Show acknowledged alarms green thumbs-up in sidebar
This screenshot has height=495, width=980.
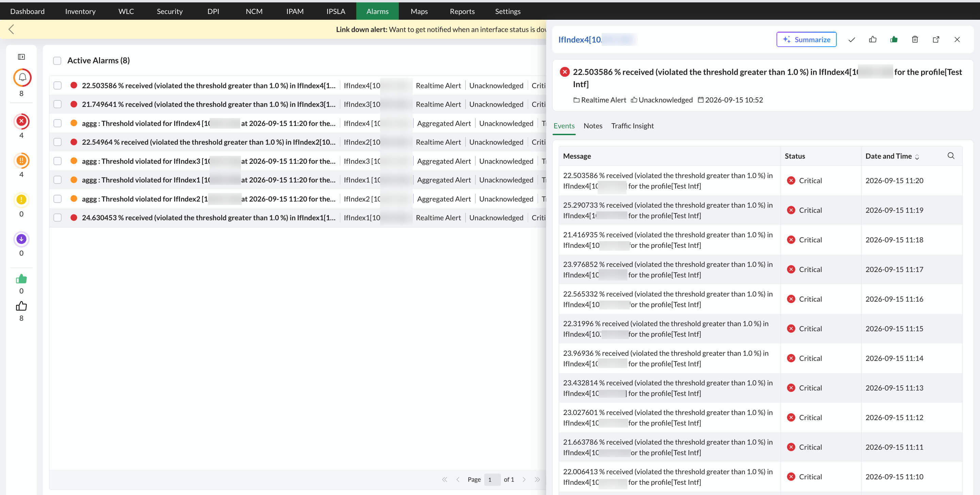22,279
